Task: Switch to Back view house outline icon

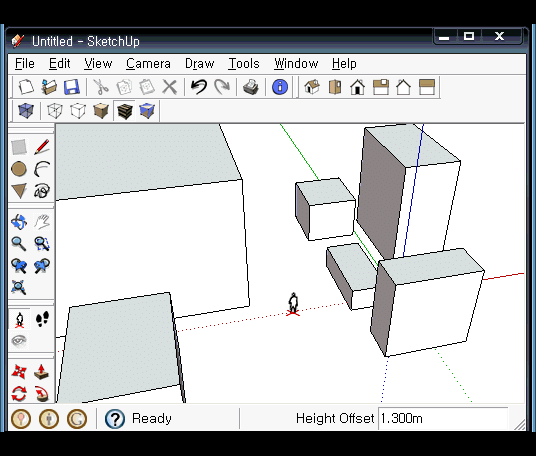Action: coord(403,87)
